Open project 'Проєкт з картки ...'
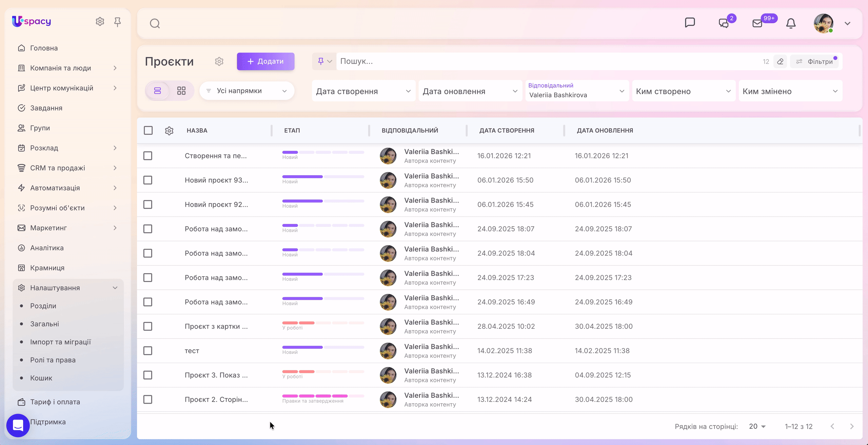Viewport: 868px width, 445px height. coord(216,326)
